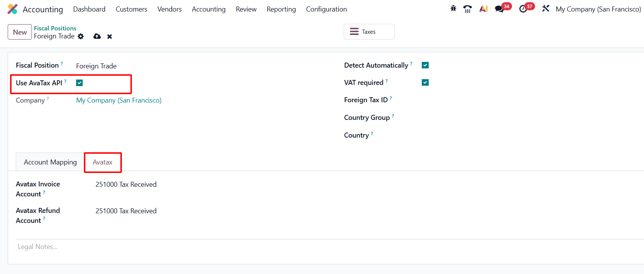Open the Configuration menu
The width and height of the screenshot is (644, 274).
tap(326, 9)
